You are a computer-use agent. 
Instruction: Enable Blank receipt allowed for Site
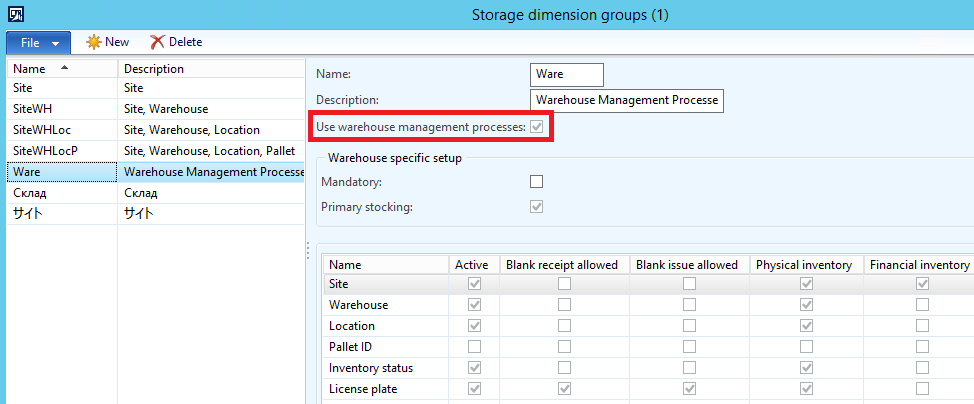(x=565, y=284)
